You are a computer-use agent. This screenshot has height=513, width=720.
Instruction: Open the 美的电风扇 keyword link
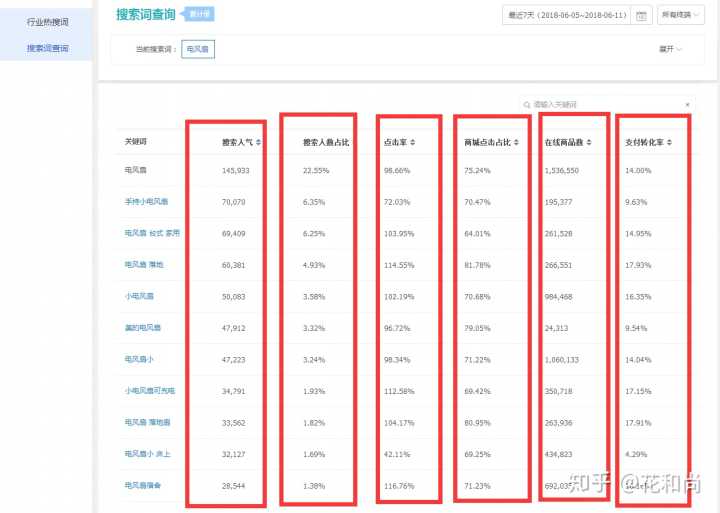[143, 327]
